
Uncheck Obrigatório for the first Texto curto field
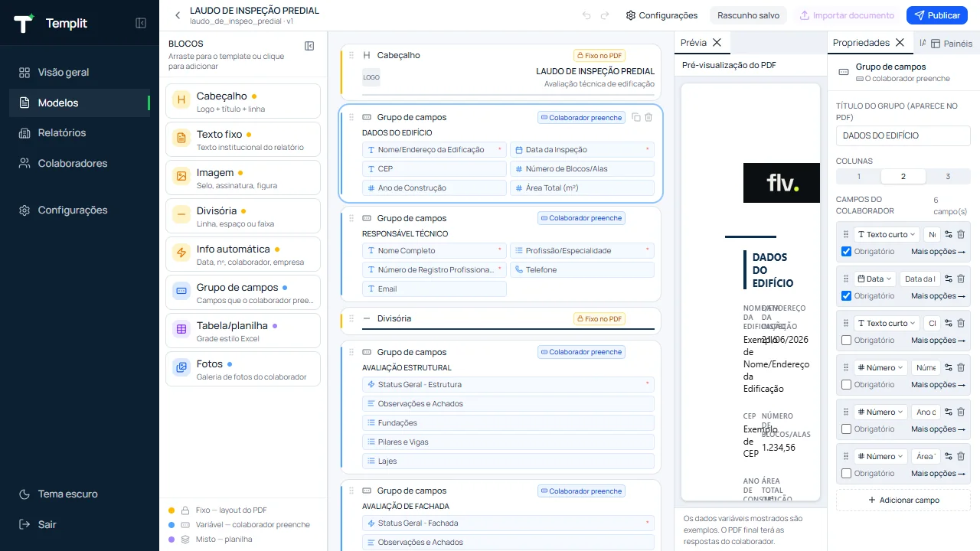846,252
